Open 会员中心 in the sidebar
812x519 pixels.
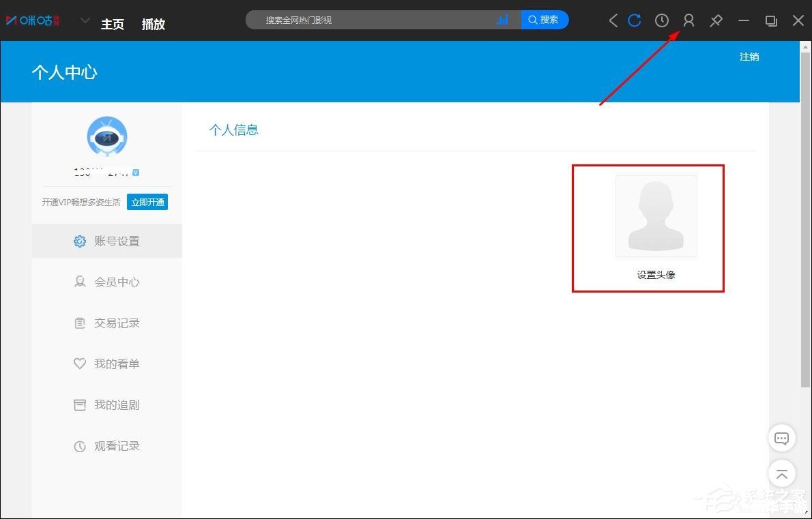(x=106, y=282)
